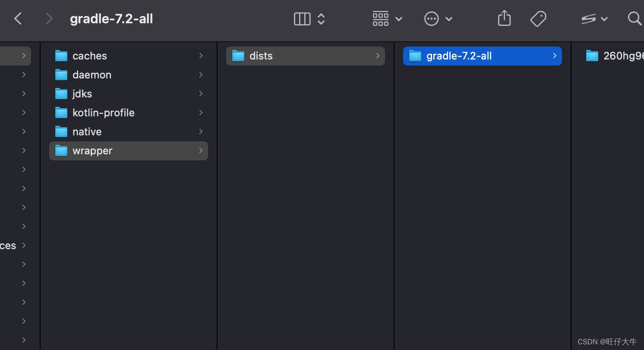Viewport: 644px width, 350px height.
Task: Click the native folder icon
Action: click(61, 131)
